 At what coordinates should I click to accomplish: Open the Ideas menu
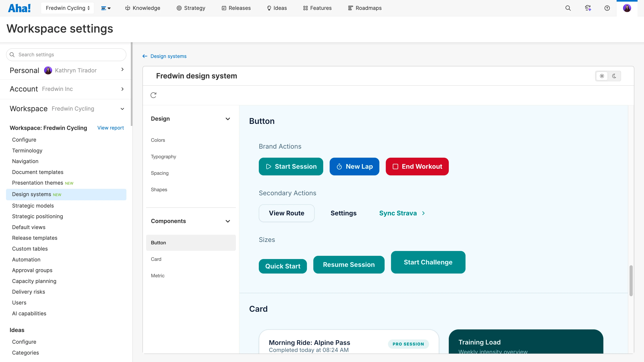tap(277, 8)
